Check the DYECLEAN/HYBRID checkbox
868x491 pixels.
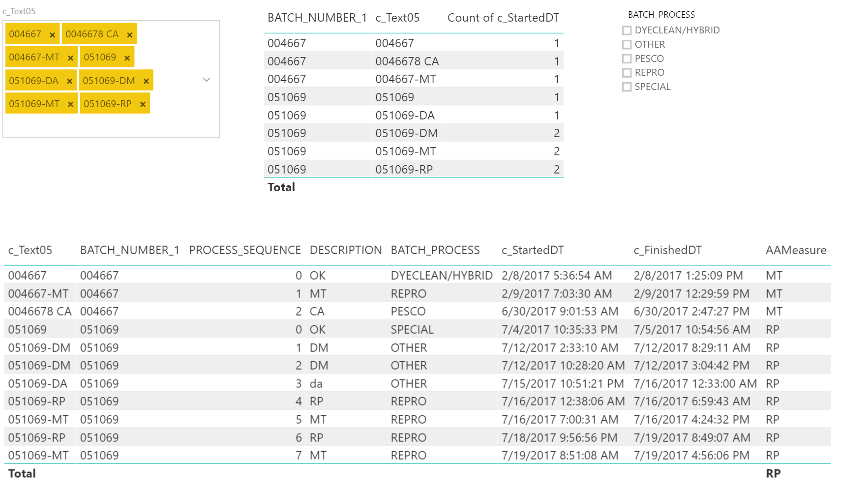tap(627, 30)
